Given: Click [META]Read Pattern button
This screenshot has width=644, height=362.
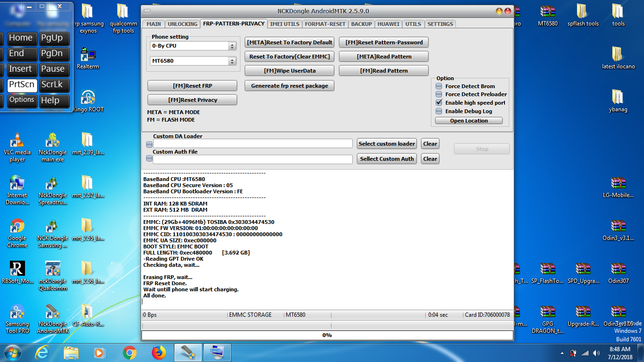Looking at the screenshot, I should 384,57.
